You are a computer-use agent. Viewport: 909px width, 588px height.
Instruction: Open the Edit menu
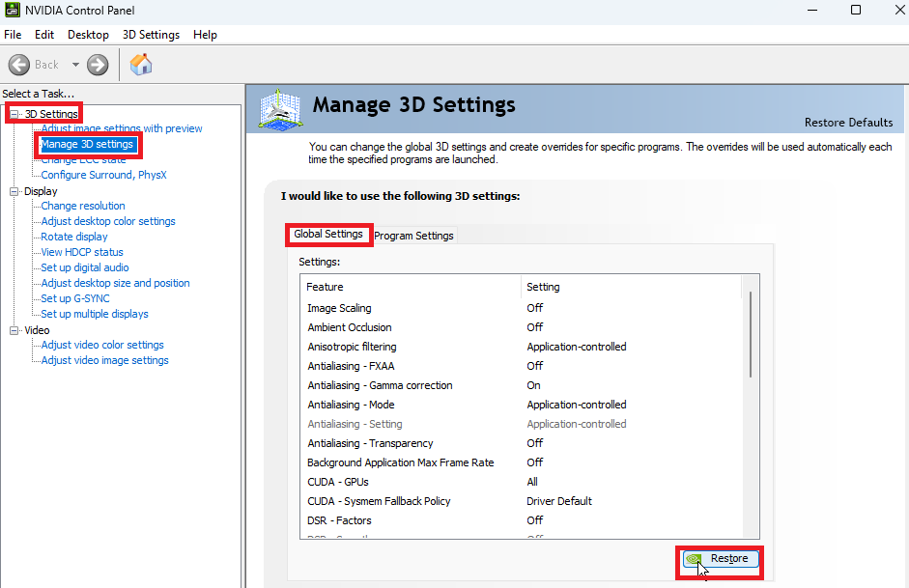tap(44, 35)
